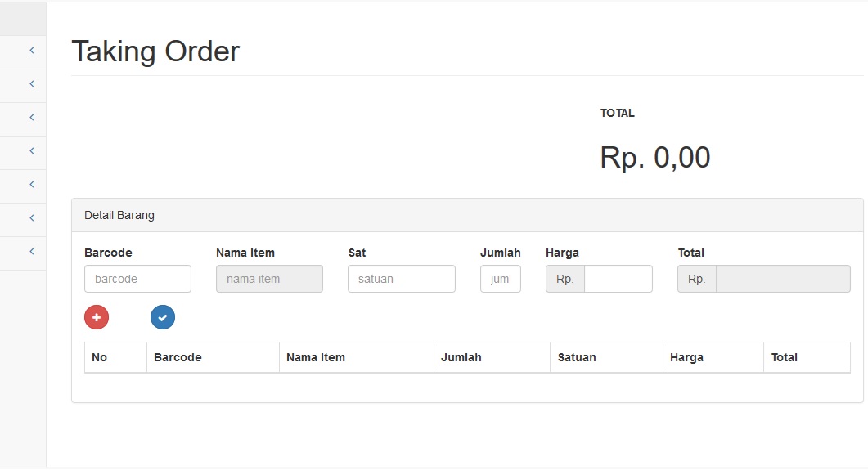Expand the third sidebar menu chevron
Viewport: 868px width, 470px height.
pos(31,118)
